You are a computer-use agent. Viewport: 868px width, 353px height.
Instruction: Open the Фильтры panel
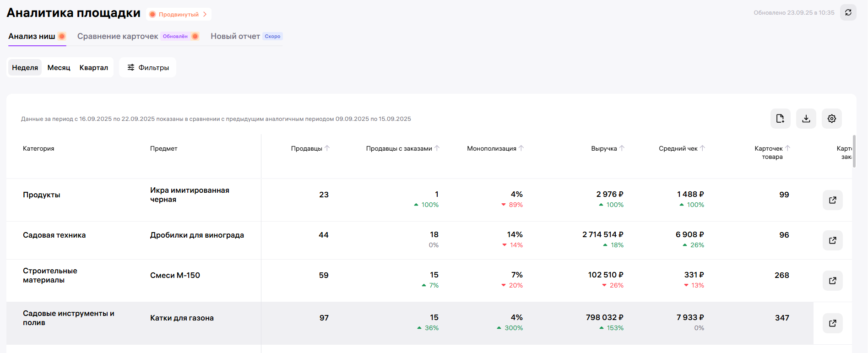(148, 68)
